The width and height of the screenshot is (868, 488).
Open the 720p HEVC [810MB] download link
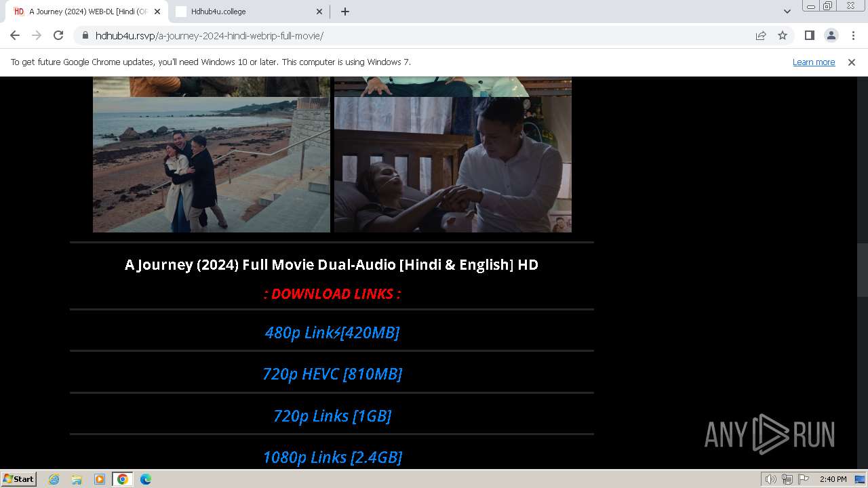point(332,373)
